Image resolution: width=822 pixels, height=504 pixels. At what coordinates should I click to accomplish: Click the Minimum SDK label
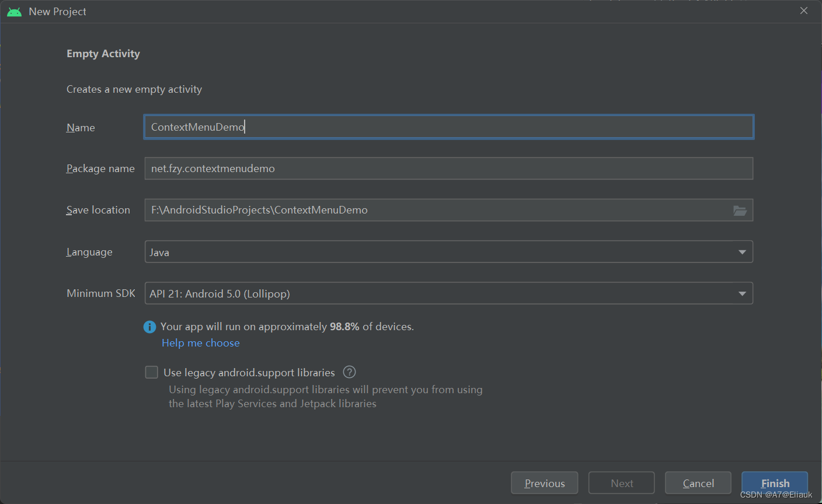click(101, 293)
